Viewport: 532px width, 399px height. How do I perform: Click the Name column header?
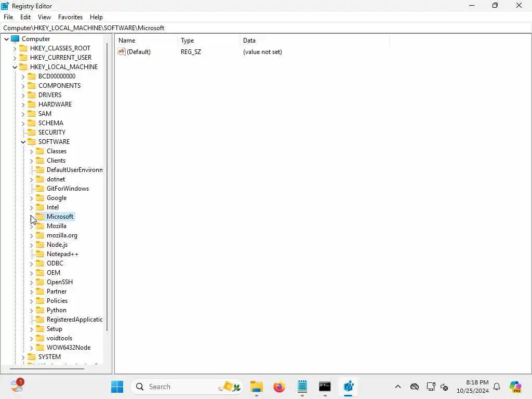tap(147, 41)
